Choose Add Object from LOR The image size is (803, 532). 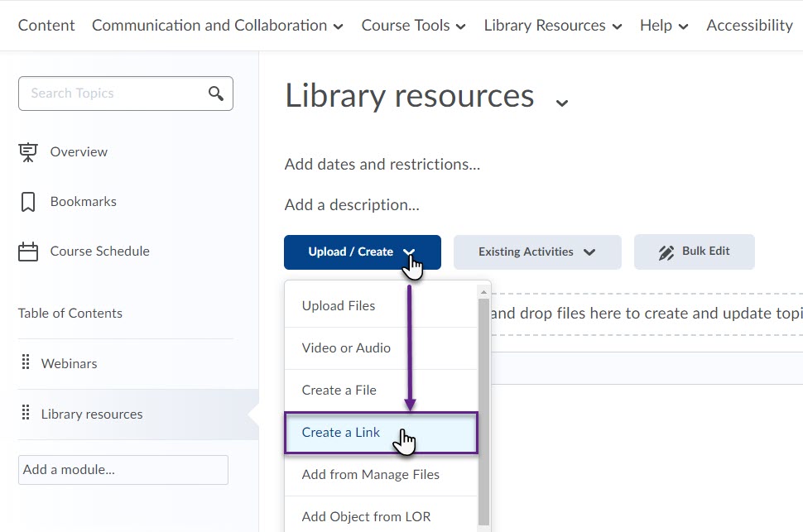pos(381,516)
